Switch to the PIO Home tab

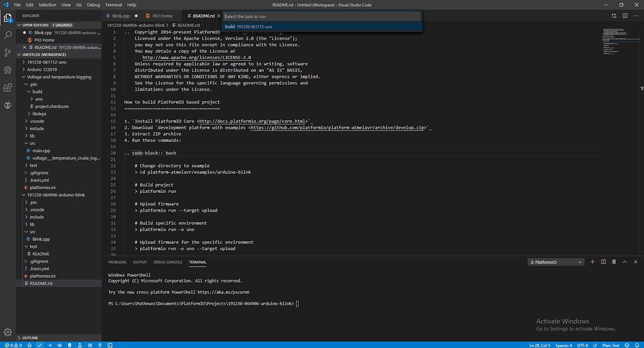click(162, 16)
